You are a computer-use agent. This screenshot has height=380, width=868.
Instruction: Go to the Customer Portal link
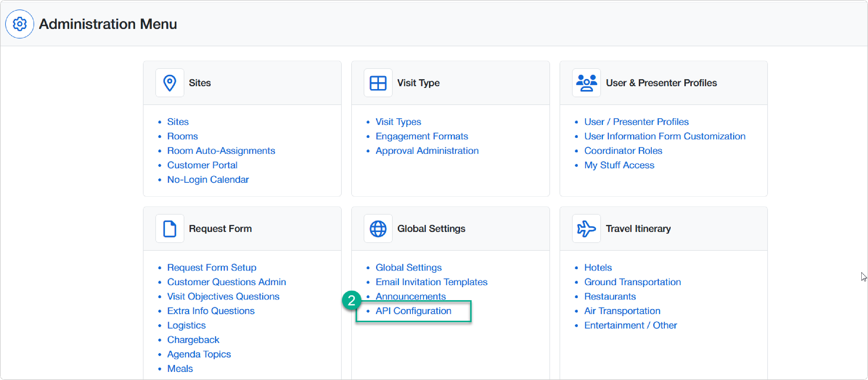[x=202, y=165]
